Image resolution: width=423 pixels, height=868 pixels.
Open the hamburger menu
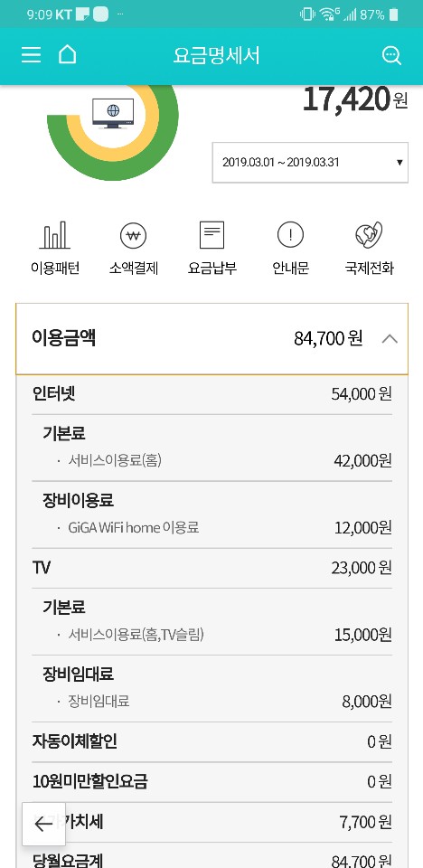tap(31, 55)
